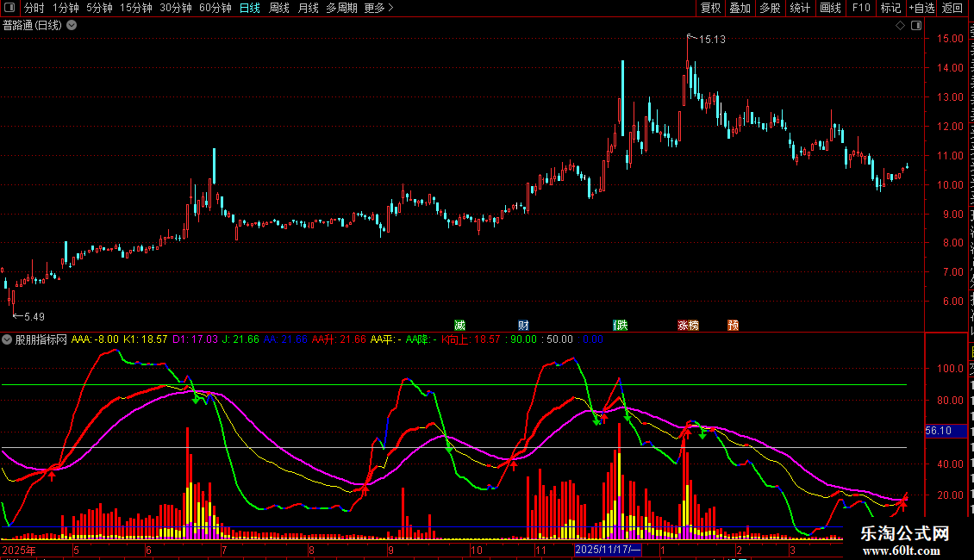Toggle the left sidebar panel icon
This screenshot has width=974, height=560.
[9, 8]
